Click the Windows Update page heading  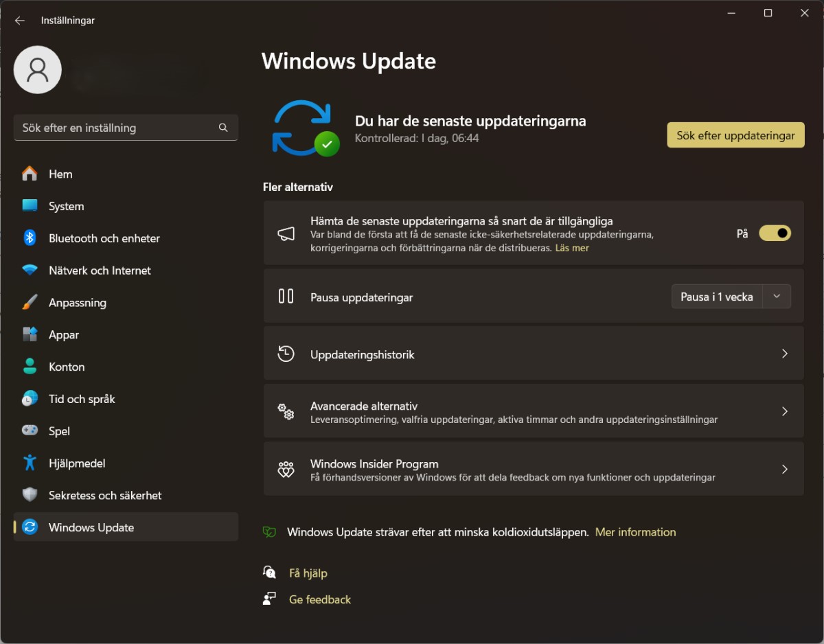[x=349, y=61]
